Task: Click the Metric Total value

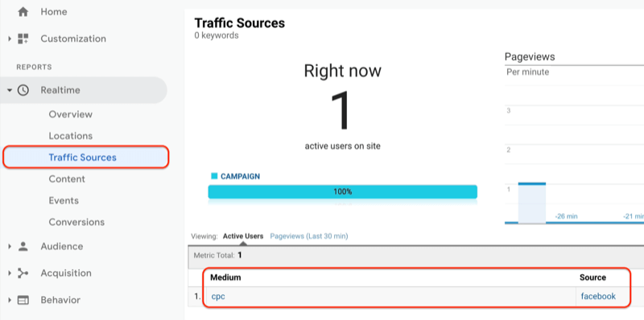Action: pyautogui.click(x=240, y=255)
